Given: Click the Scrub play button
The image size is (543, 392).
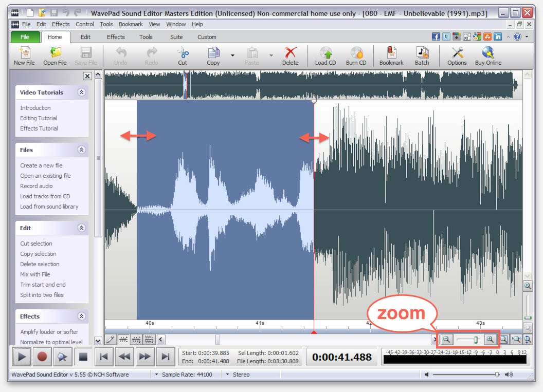Looking at the screenshot, I should pyautogui.click(x=62, y=357).
